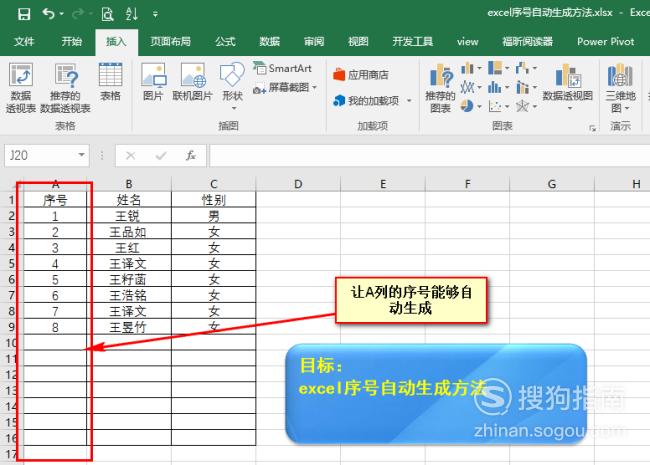Open Recommended PivotTables (推荐的数据透视表)

click(x=65, y=88)
